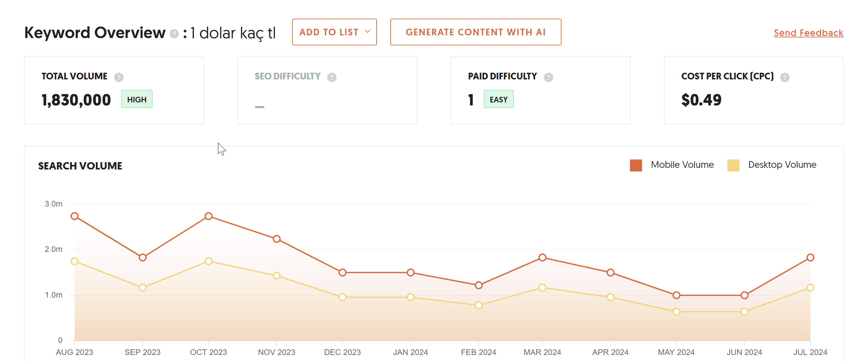Click the FEB 2024 desktop volume point
Image resolution: width=868 pixels, height=361 pixels.
click(x=478, y=305)
